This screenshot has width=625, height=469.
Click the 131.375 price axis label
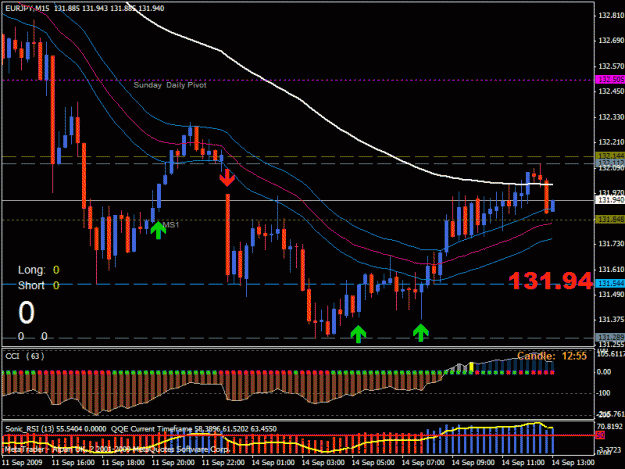(x=610, y=320)
